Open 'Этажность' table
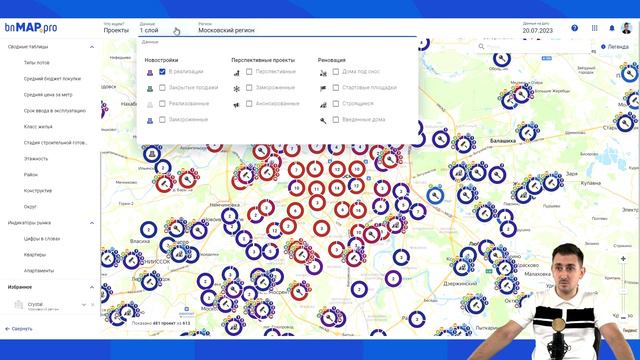This screenshot has width=640, height=360. click(x=36, y=159)
